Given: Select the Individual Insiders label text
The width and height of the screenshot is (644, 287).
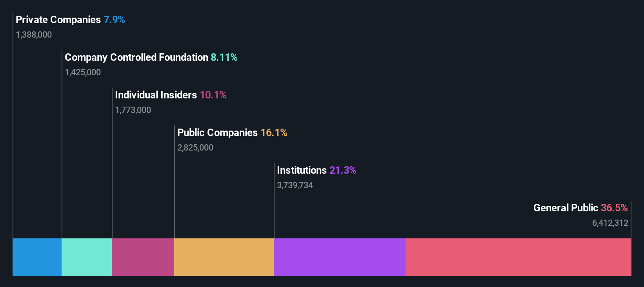Looking at the screenshot, I should 156,95.
